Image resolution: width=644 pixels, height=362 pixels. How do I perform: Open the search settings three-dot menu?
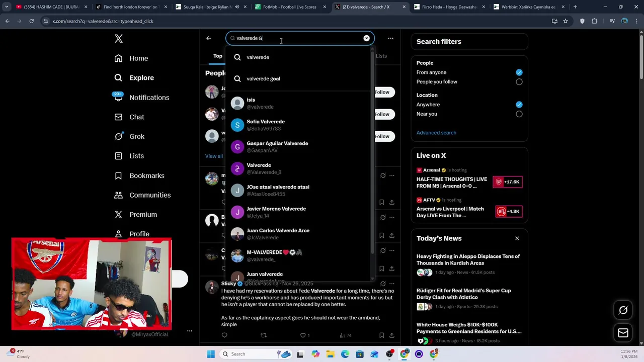coord(390,38)
